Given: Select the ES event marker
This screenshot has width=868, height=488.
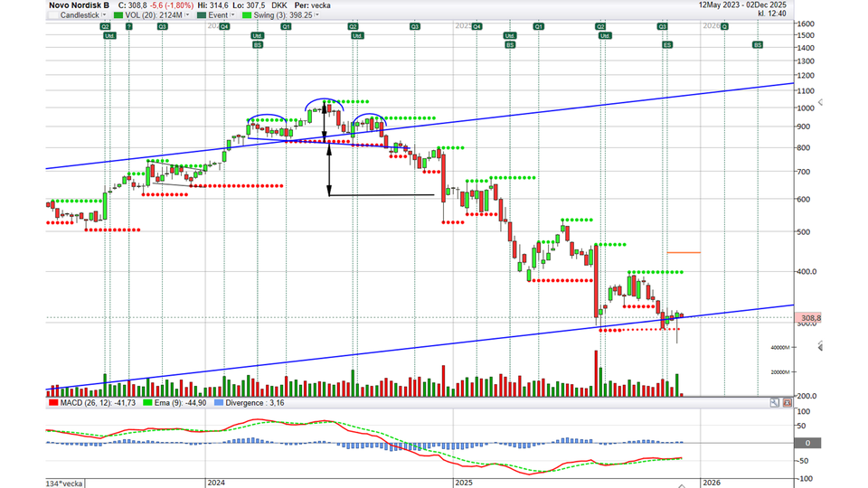Looking at the screenshot, I should (x=667, y=44).
